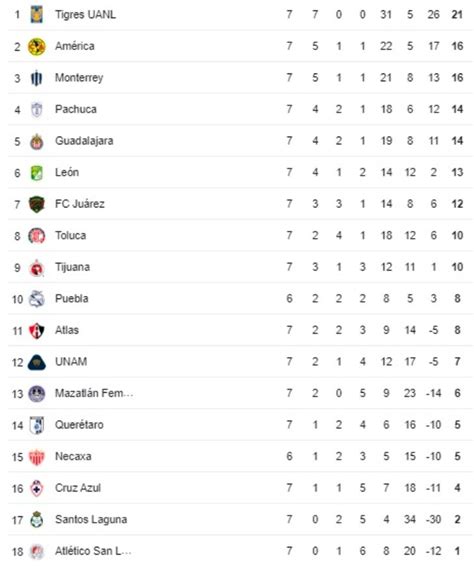Image resolution: width=474 pixels, height=567 pixels.
Task: Click the Toluca red crest
Action: [x=37, y=236]
